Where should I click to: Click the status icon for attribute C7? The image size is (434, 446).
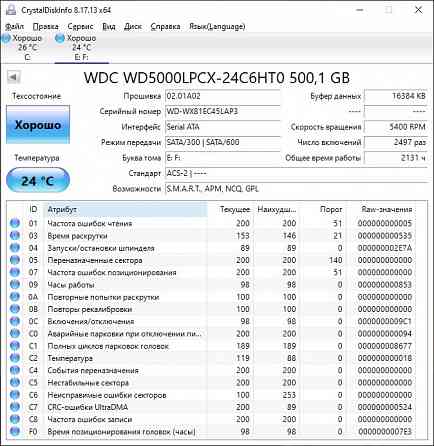15,407
